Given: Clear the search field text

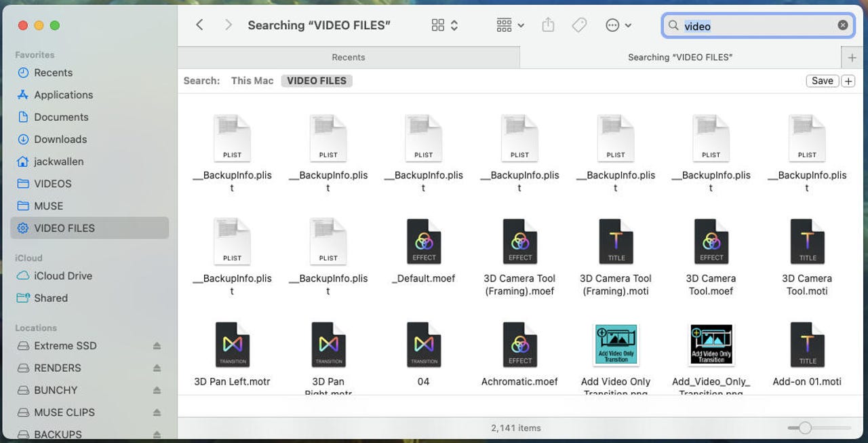Looking at the screenshot, I should coord(842,25).
